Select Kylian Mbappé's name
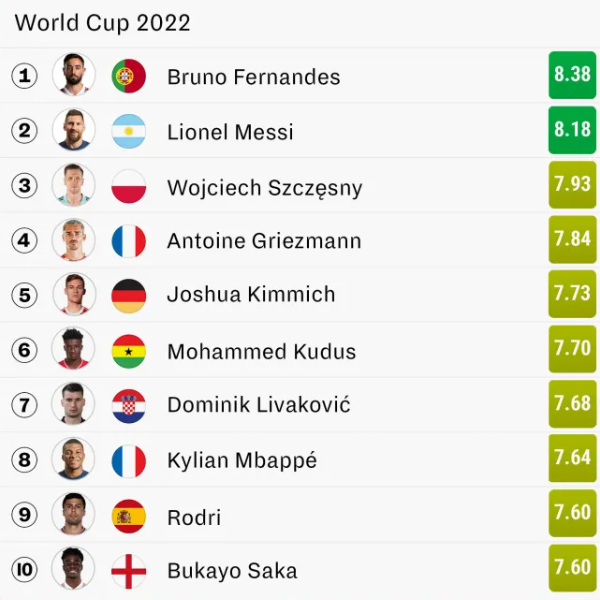 (x=242, y=461)
